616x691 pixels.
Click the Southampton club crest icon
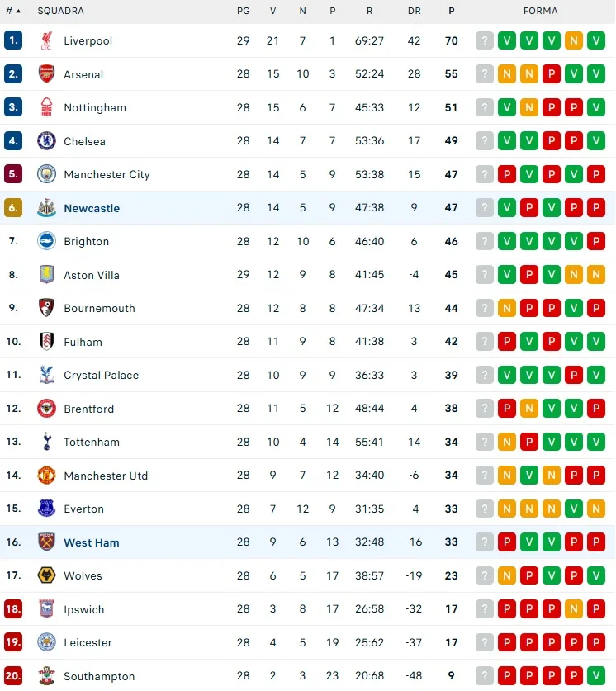click(x=46, y=676)
